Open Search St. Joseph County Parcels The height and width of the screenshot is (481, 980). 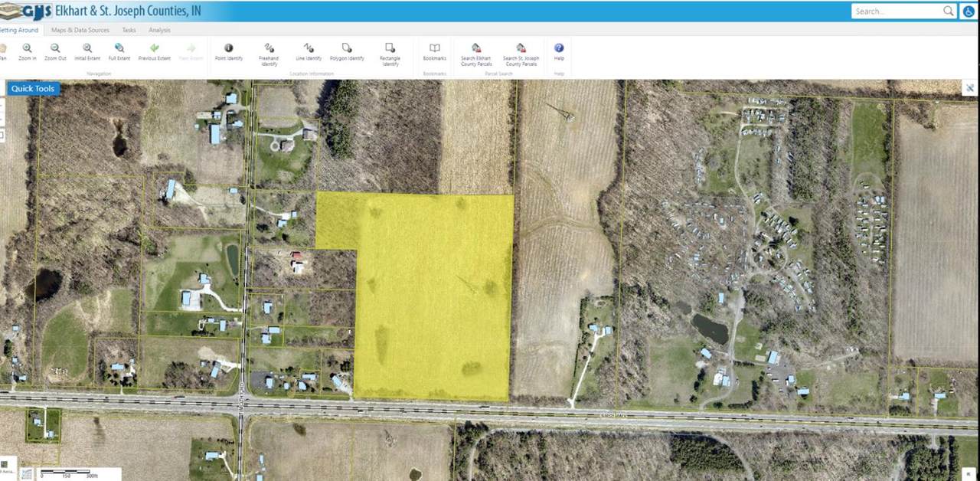pos(521,54)
